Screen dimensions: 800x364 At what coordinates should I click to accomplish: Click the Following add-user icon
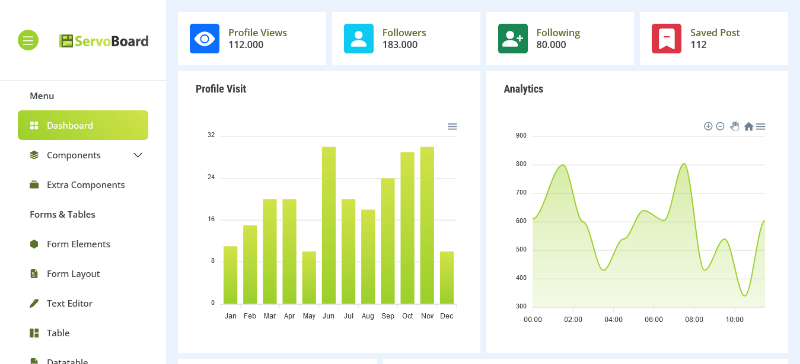tap(513, 39)
